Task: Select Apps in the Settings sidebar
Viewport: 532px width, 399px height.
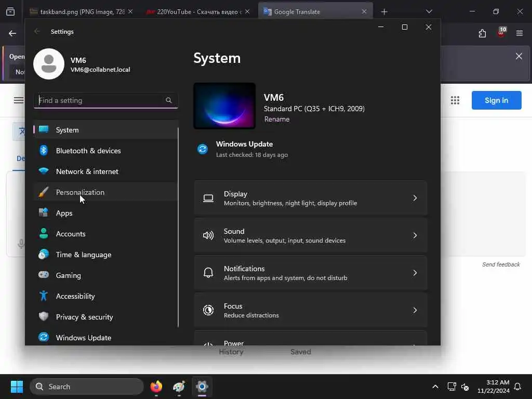Action: pyautogui.click(x=105, y=213)
